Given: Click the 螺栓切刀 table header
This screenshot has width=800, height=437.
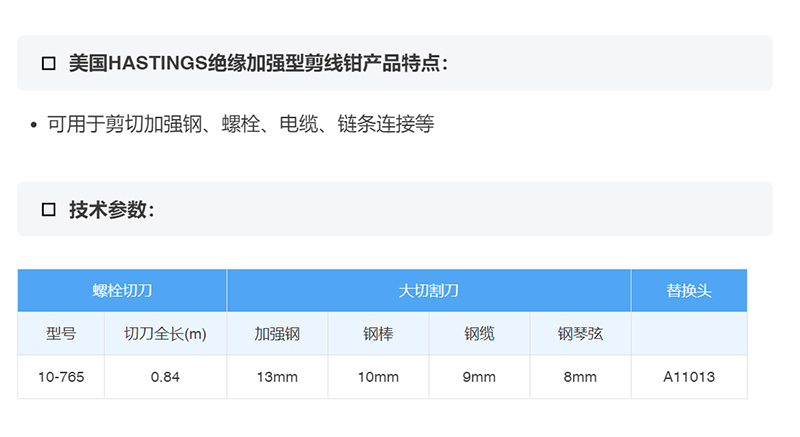Looking at the screenshot, I should 122,291.
